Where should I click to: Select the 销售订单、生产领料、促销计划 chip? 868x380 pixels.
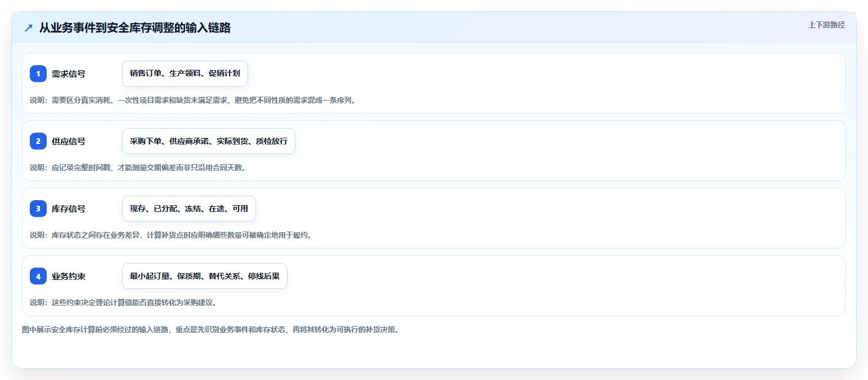[x=185, y=74]
